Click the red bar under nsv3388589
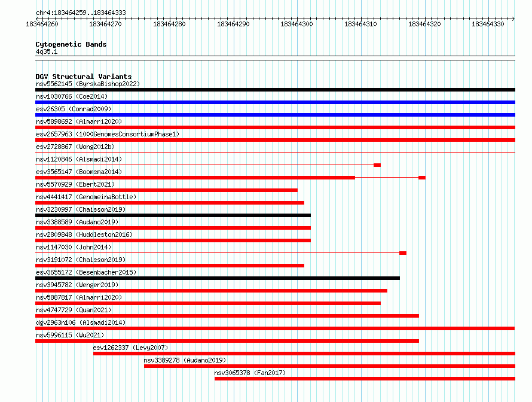Viewport: 532px width, 402px height. 173,228
